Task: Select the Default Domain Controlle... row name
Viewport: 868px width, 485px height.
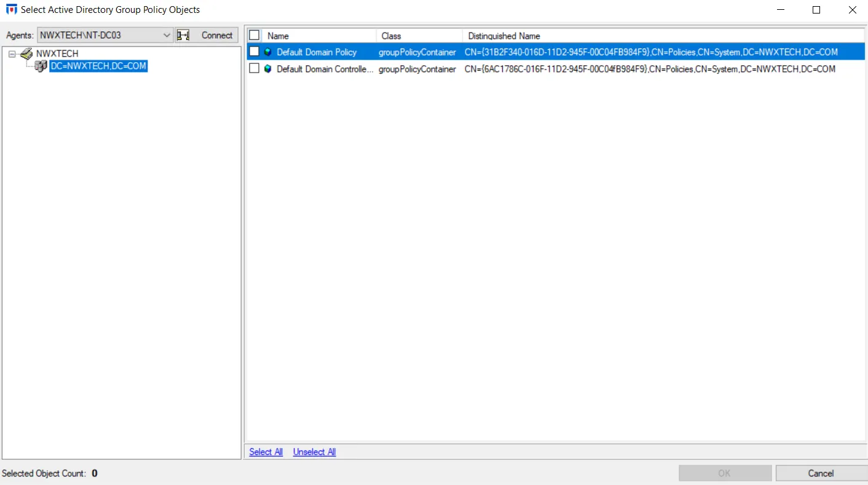Action: click(x=325, y=69)
